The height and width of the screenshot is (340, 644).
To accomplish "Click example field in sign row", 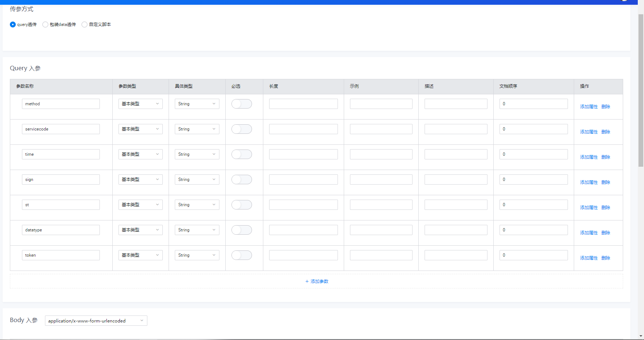I will pyautogui.click(x=381, y=180).
